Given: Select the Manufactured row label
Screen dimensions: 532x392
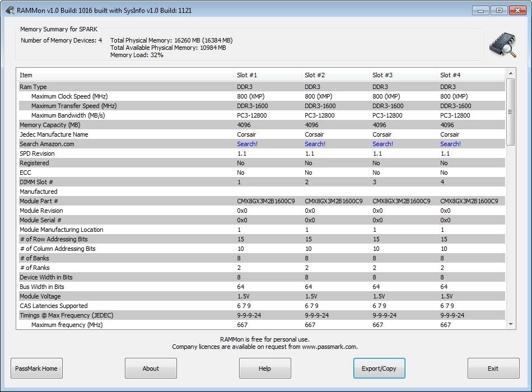Looking at the screenshot, I should coord(38,192).
